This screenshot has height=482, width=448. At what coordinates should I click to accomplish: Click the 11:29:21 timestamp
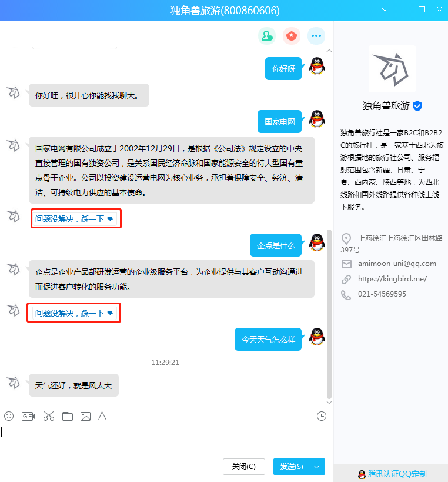pos(165,363)
